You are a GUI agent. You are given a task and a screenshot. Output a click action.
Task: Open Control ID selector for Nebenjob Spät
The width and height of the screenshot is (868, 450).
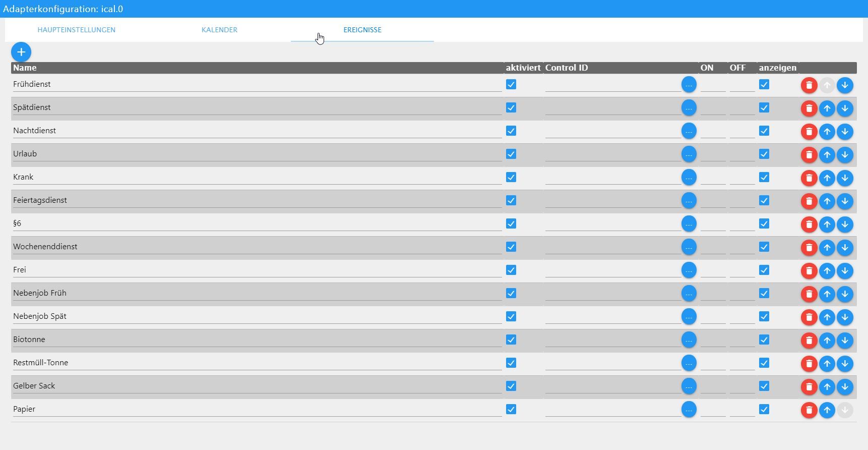(x=689, y=316)
